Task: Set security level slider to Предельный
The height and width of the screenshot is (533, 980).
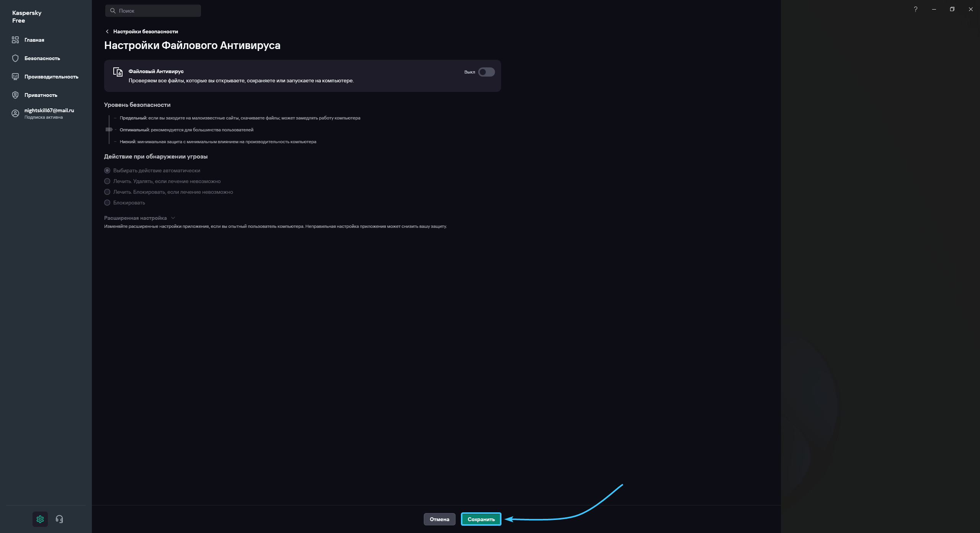Action: [x=109, y=118]
